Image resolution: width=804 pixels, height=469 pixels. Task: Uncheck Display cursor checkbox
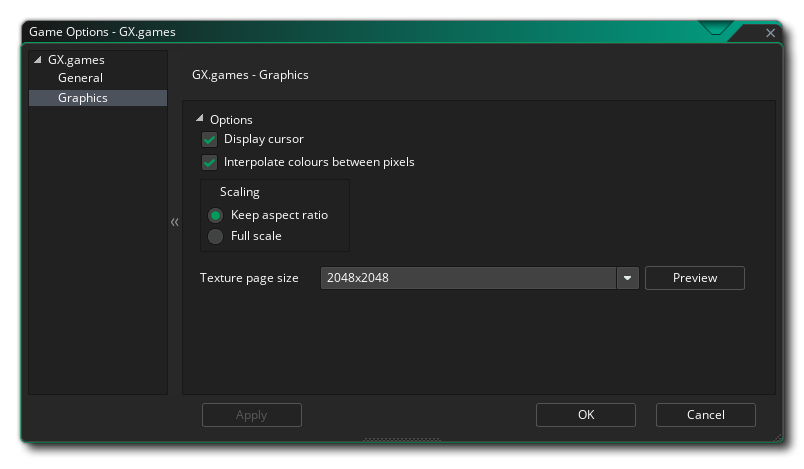point(209,139)
